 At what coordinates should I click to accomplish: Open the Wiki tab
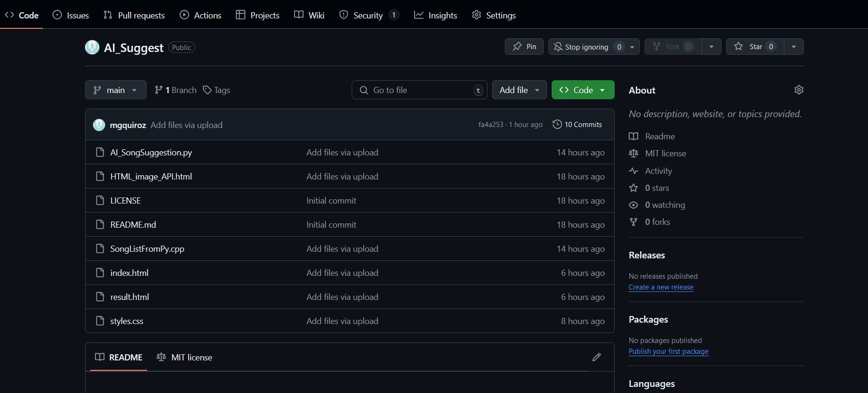[x=309, y=15]
